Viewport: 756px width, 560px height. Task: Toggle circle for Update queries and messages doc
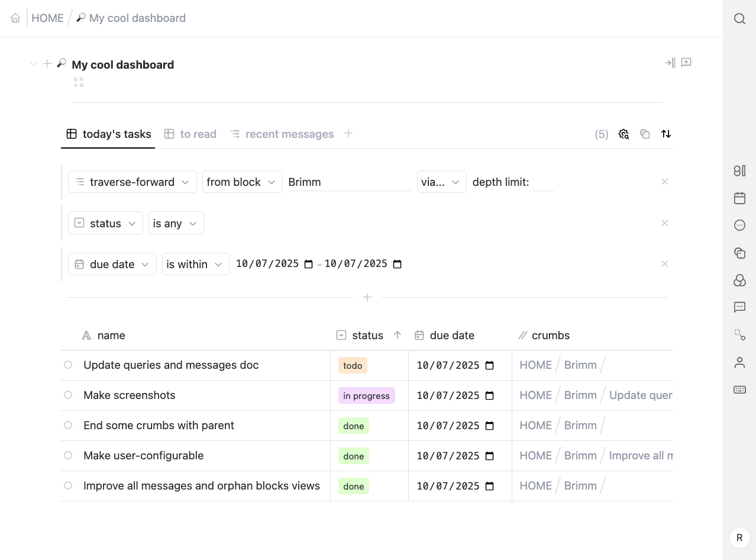[68, 365]
